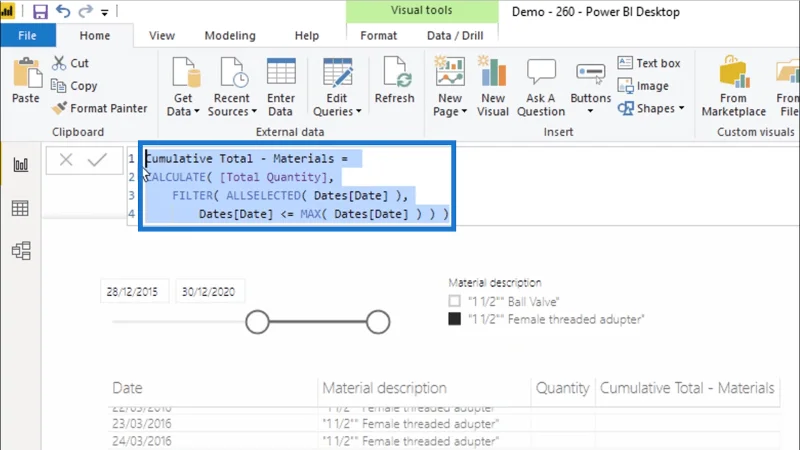Copy the selected content
This screenshot has height=450, width=800.
point(74,86)
